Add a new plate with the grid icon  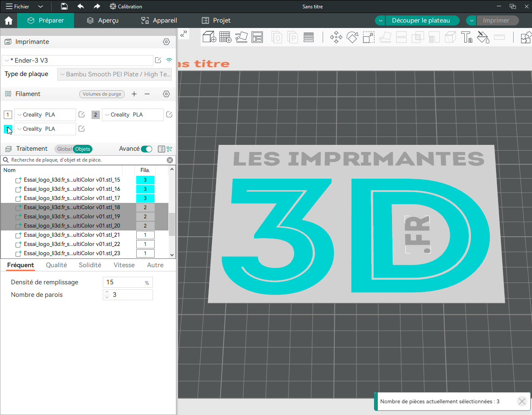225,37
